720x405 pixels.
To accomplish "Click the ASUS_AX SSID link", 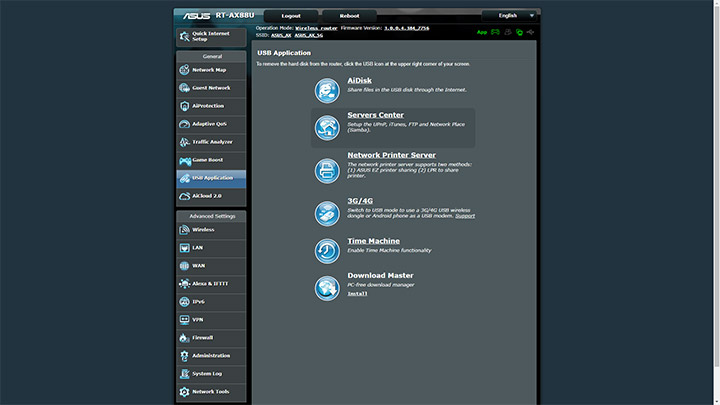I will [281, 35].
